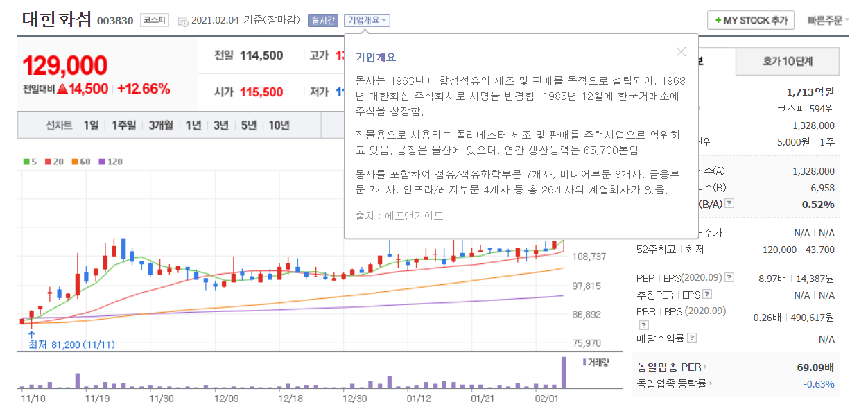Click the market cap 1,713억원 value
Screen dimensions: 868x416
(810, 92)
